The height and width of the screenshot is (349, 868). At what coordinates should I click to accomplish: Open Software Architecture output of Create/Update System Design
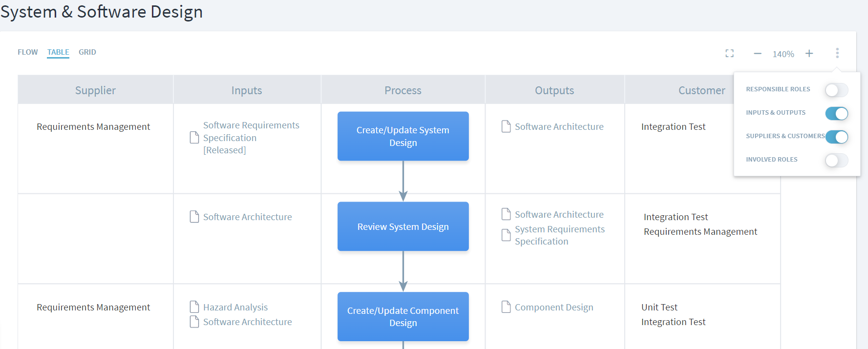559,126
